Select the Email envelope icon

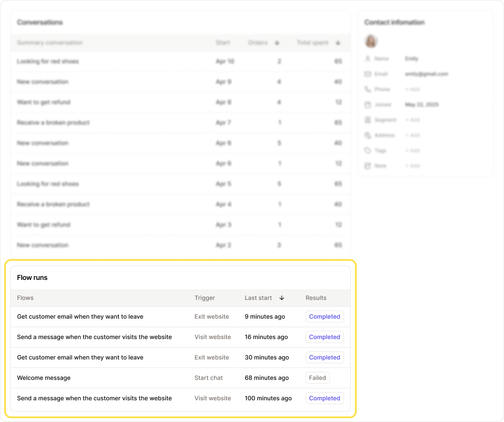point(368,74)
